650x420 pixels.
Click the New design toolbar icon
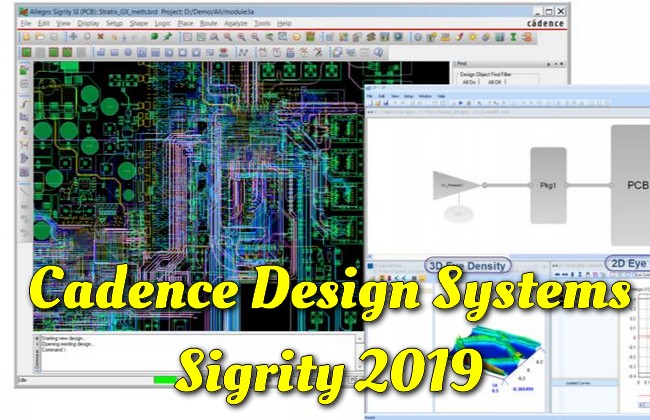pyautogui.click(x=27, y=37)
